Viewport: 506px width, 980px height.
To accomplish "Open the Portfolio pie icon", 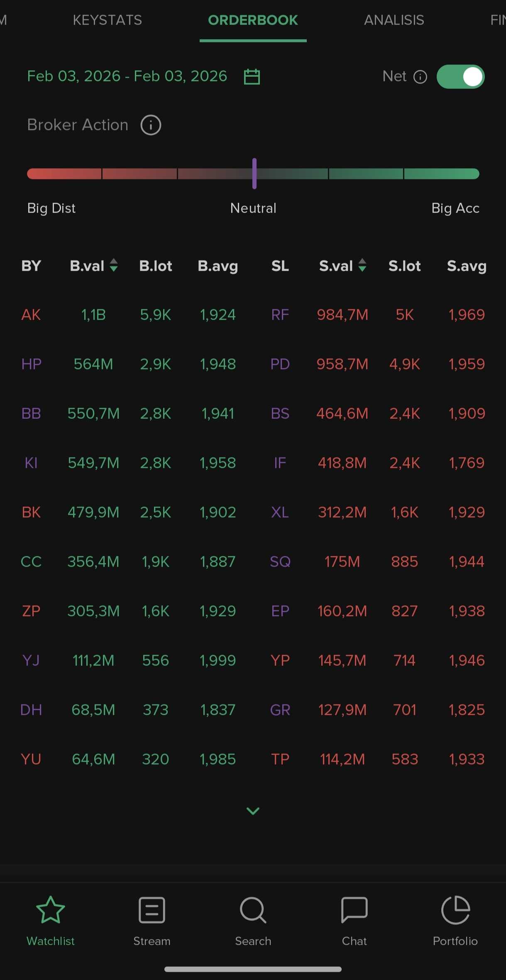I will pyautogui.click(x=455, y=910).
